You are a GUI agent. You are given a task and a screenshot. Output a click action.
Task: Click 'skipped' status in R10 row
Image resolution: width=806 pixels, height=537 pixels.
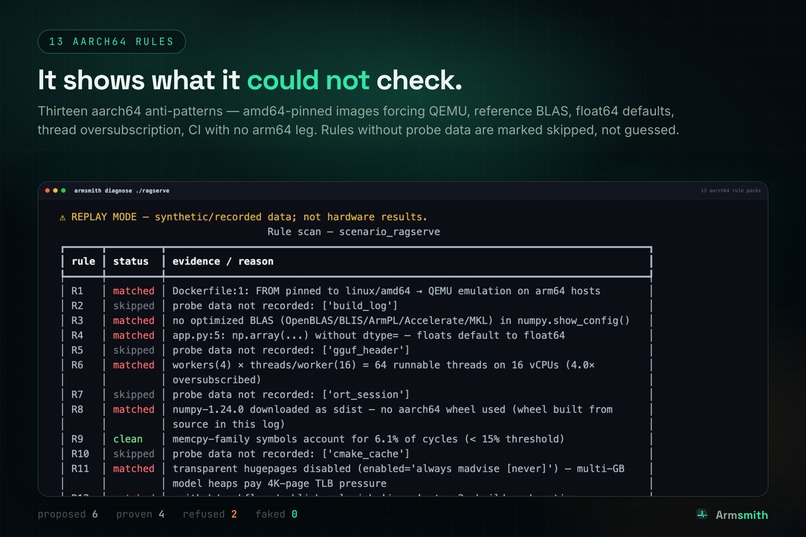pyautogui.click(x=134, y=454)
